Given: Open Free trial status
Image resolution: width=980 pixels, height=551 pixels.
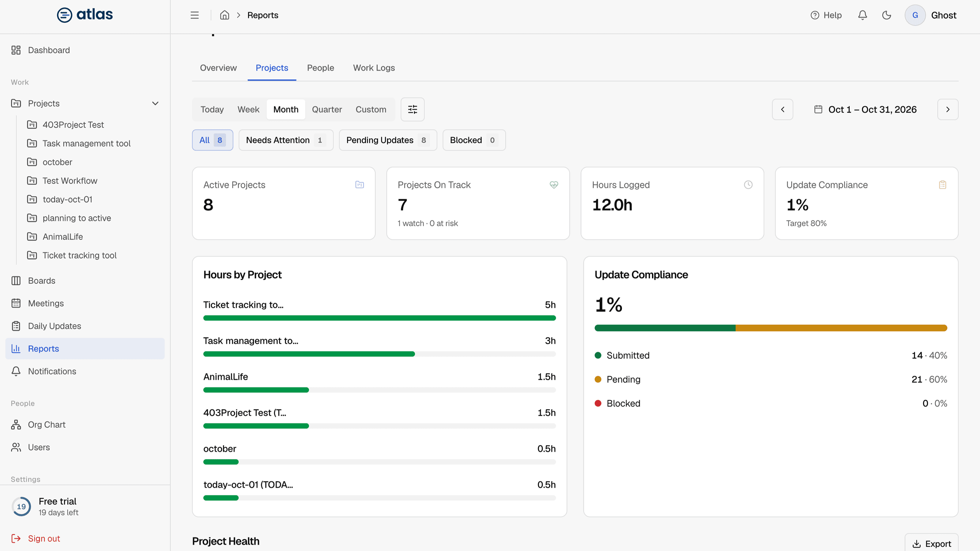Looking at the screenshot, I should 45,507.
